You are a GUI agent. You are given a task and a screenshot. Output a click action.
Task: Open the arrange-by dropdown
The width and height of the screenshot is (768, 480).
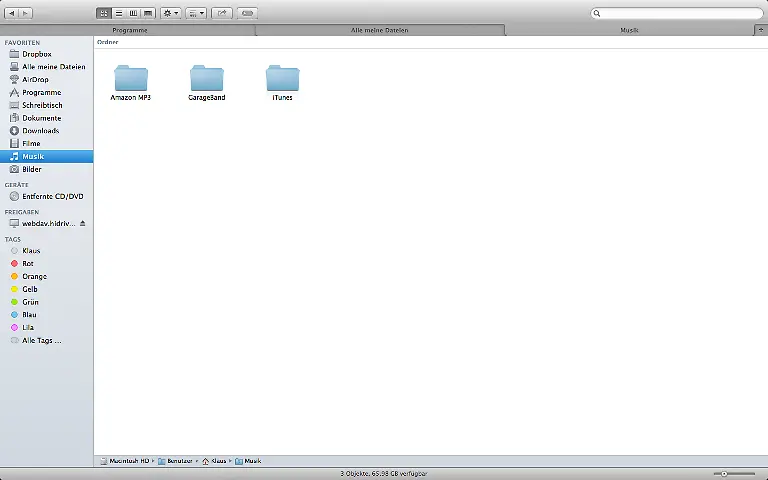[x=196, y=13]
